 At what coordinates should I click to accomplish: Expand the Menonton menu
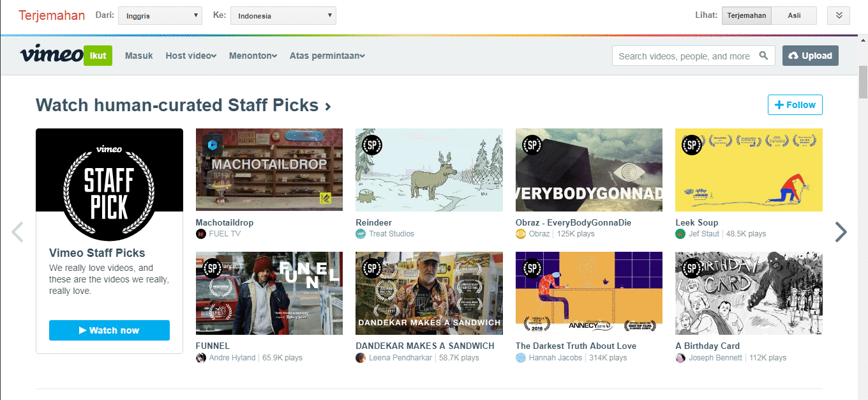click(x=253, y=56)
